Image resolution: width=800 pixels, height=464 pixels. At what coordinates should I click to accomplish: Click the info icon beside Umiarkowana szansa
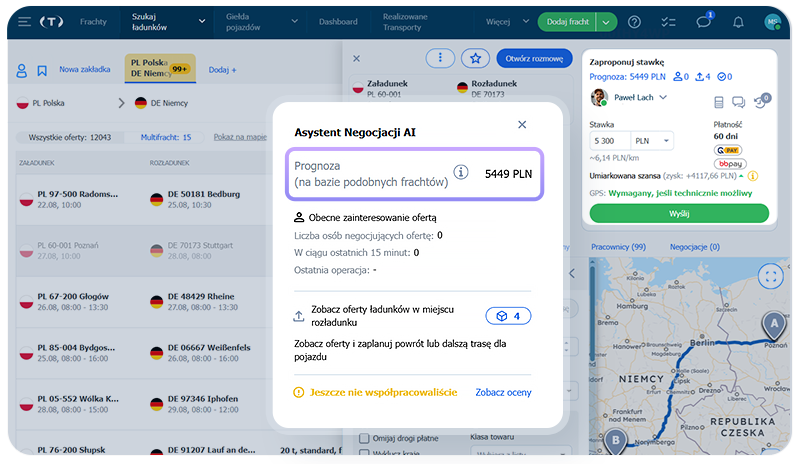point(753,176)
